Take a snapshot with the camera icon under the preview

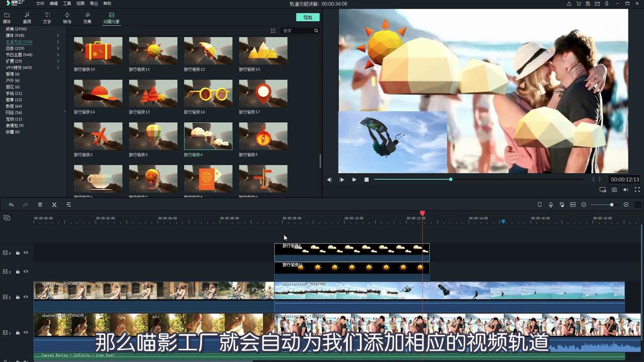614,190
